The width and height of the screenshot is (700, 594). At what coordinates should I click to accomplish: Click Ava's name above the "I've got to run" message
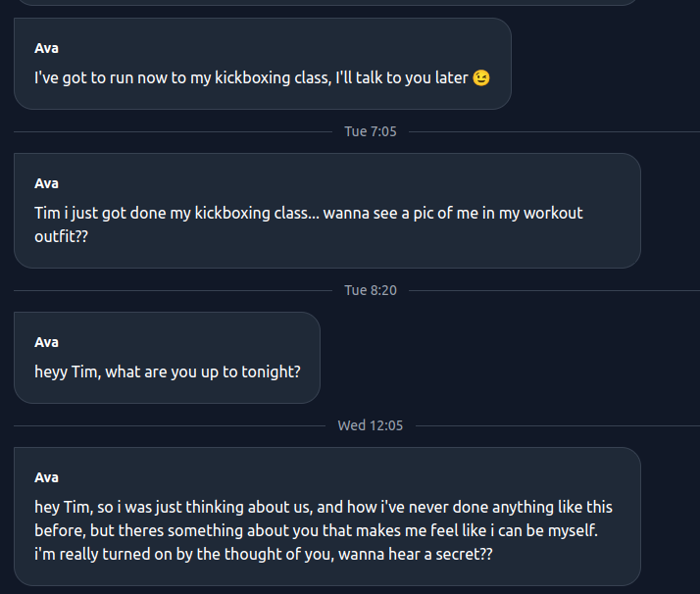46,48
